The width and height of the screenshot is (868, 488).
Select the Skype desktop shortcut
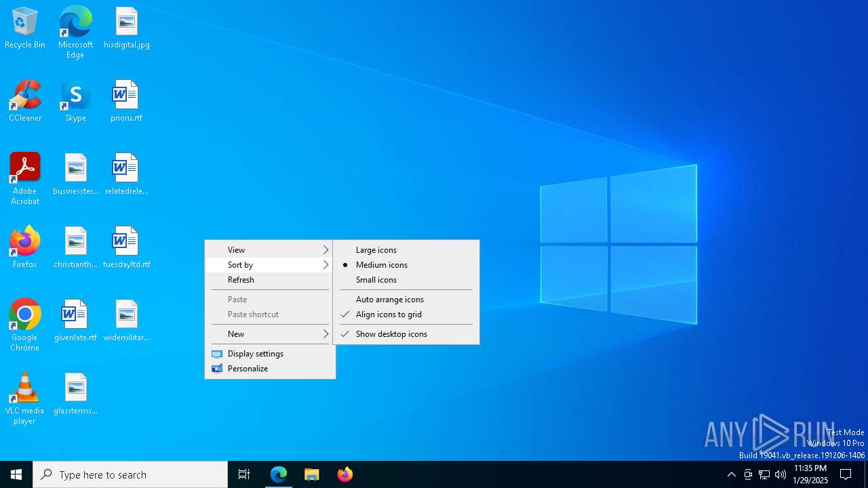[75, 102]
